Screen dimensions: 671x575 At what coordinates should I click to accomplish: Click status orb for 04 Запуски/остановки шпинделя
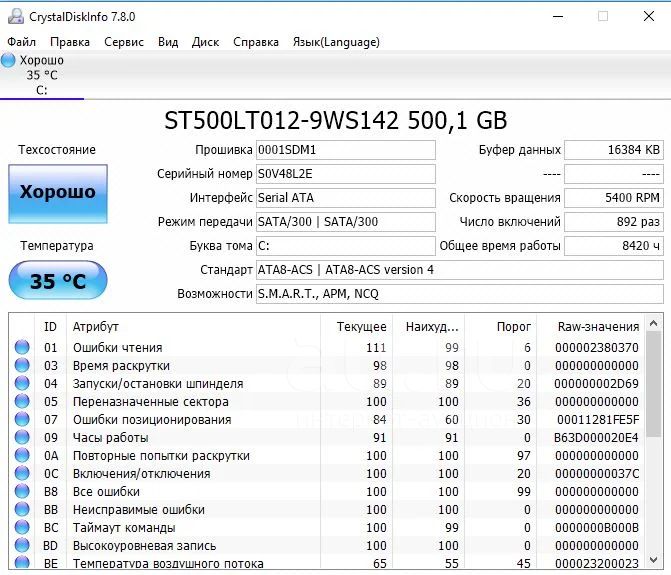coord(22,383)
